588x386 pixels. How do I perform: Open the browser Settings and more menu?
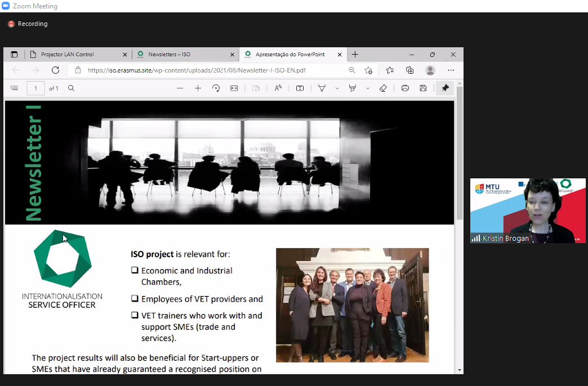click(x=451, y=70)
